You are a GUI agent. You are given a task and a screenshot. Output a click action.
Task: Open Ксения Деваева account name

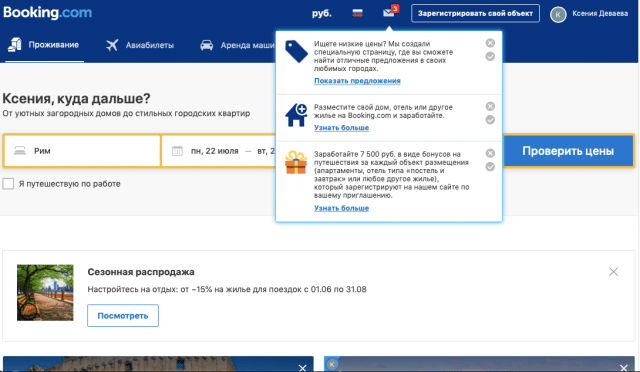pos(600,13)
